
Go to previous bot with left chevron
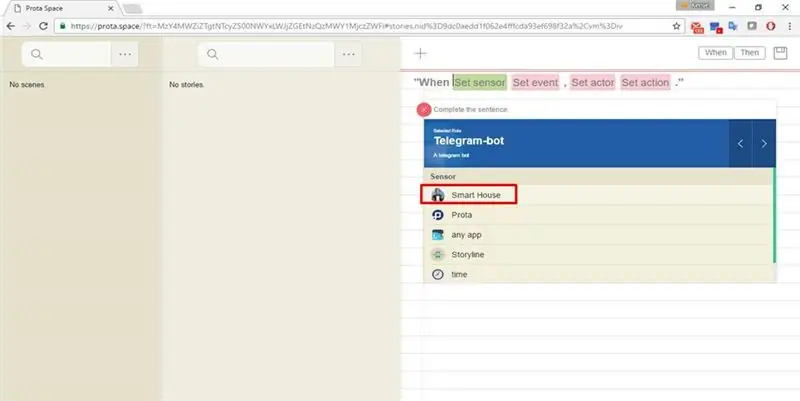740,143
